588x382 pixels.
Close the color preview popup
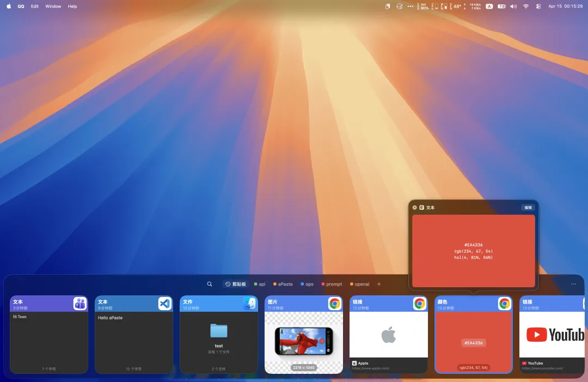414,208
